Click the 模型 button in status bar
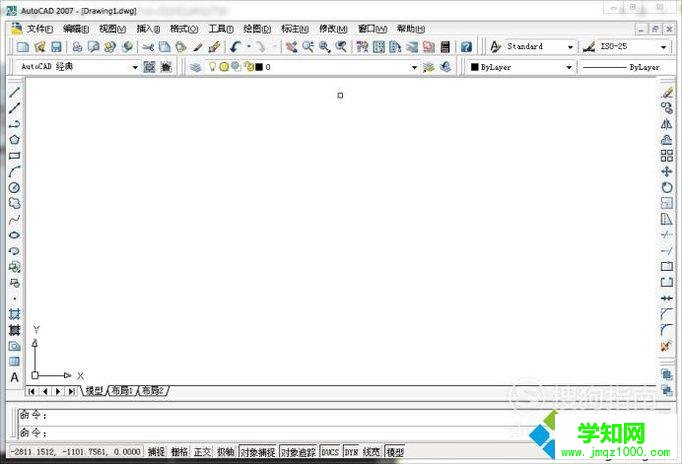 [395, 452]
